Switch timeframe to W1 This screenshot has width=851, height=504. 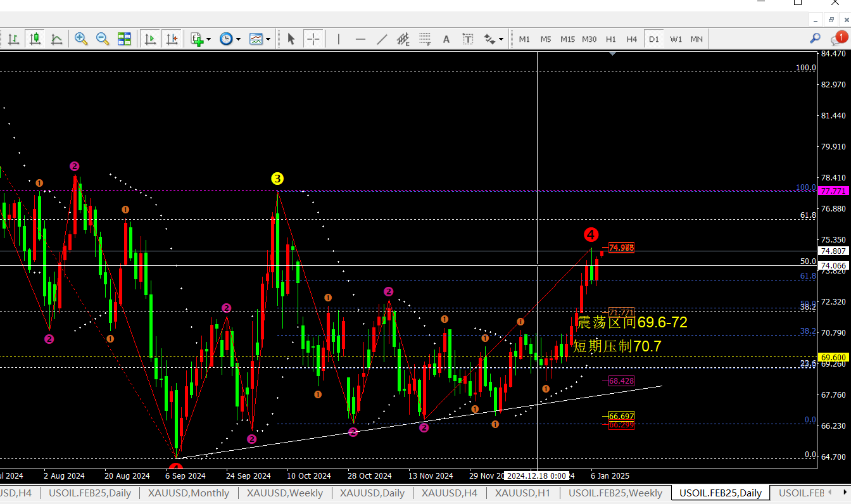pyautogui.click(x=676, y=39)
